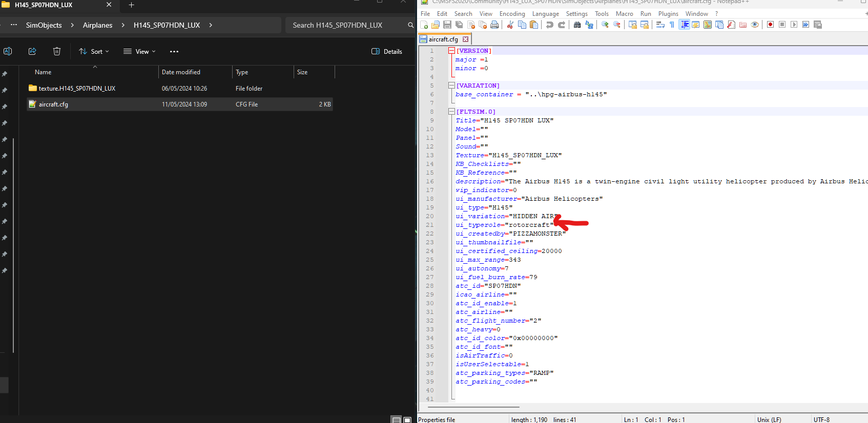Toggle file monitoring eye icon
The image size is (868, 423).
[x=755, y=25]
